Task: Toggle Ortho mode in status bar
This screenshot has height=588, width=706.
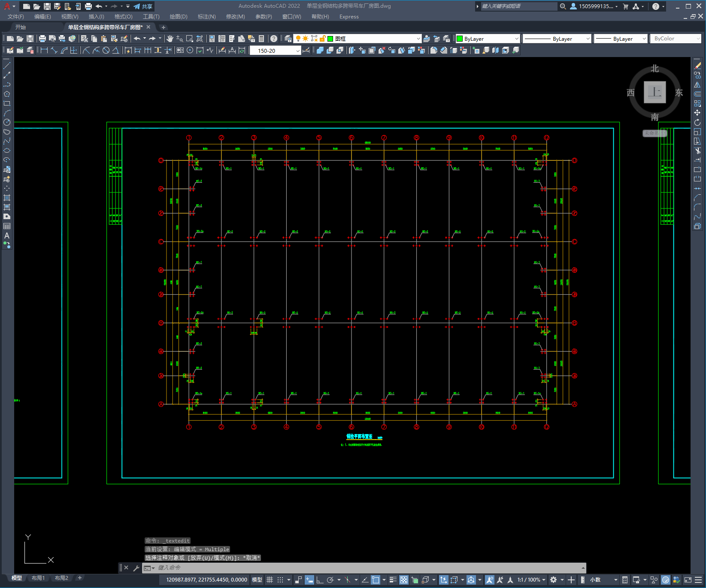Action: 320,580
